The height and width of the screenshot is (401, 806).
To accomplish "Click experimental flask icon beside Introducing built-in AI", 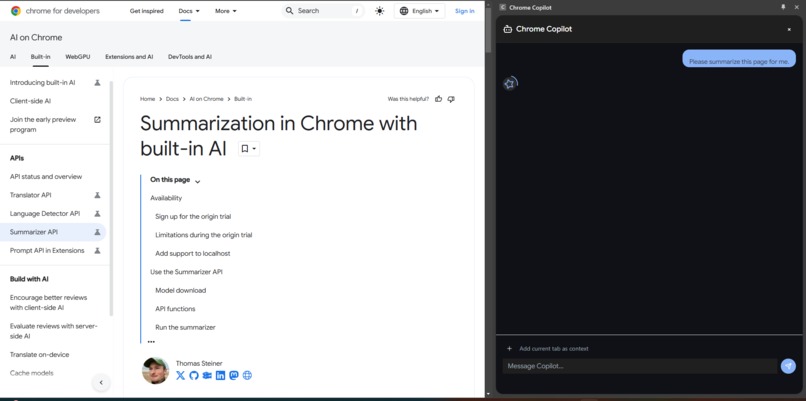I will (97, 83).
